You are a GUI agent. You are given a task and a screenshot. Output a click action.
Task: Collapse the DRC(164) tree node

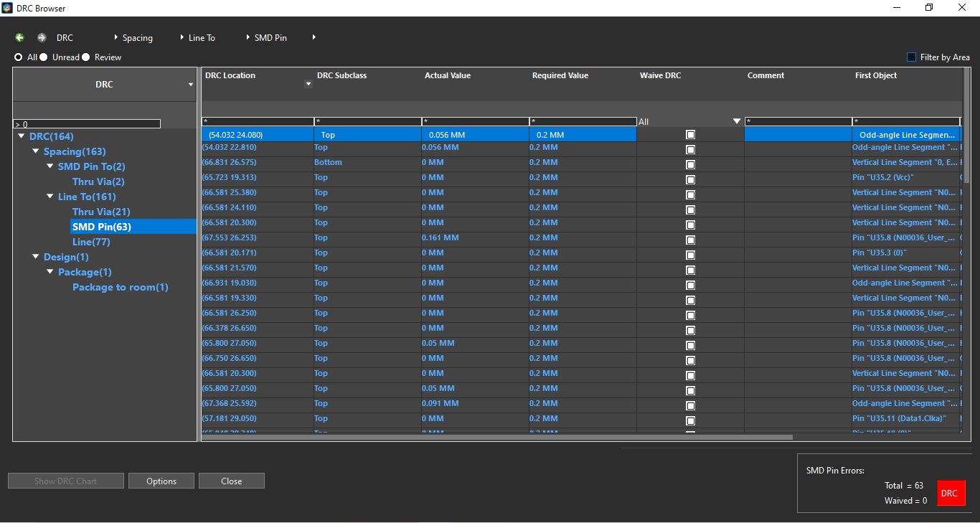point(22,136)
